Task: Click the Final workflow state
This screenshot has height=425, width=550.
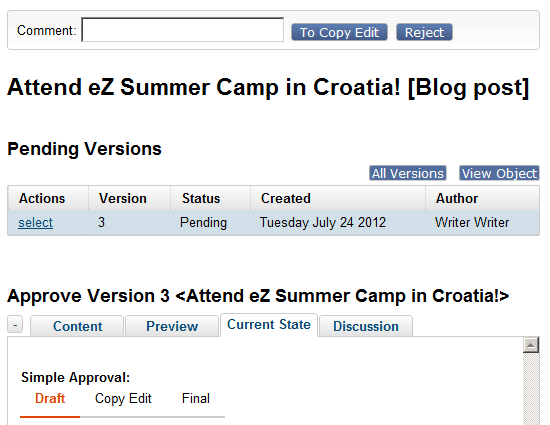Action: coord(196,398)
